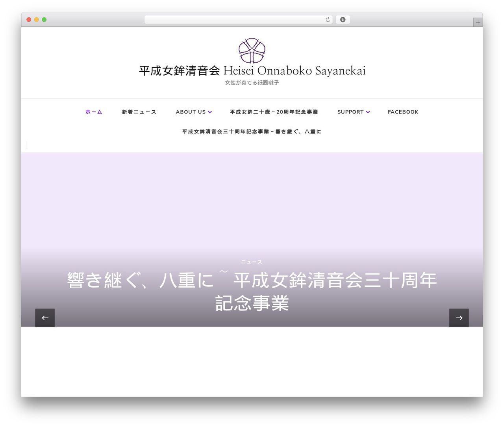Open the ホーム menu item
Viewport: 504px width, 427px height.
coord(94,112)
